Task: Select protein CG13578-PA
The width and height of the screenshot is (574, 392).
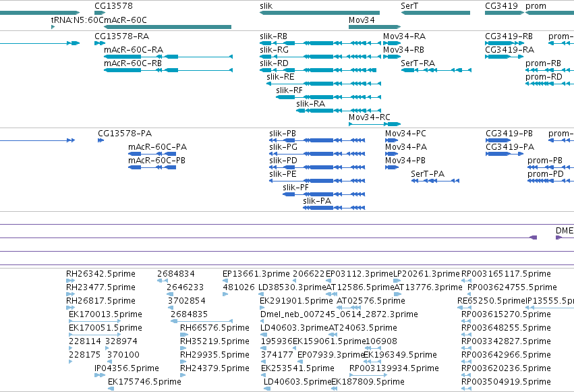Action: [101, 140]
